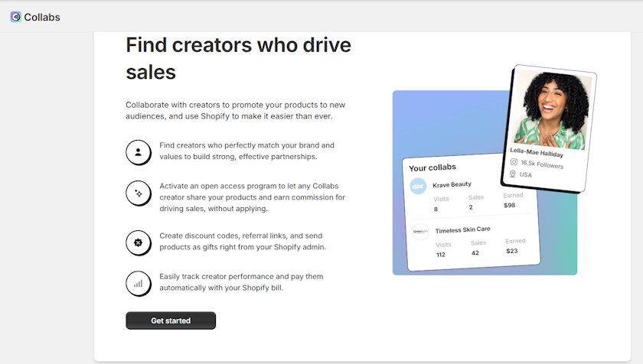This screenshot has height=364, width=643.
Task: Click the sparkle icon beside open access program text
Action: pos(139,193)
